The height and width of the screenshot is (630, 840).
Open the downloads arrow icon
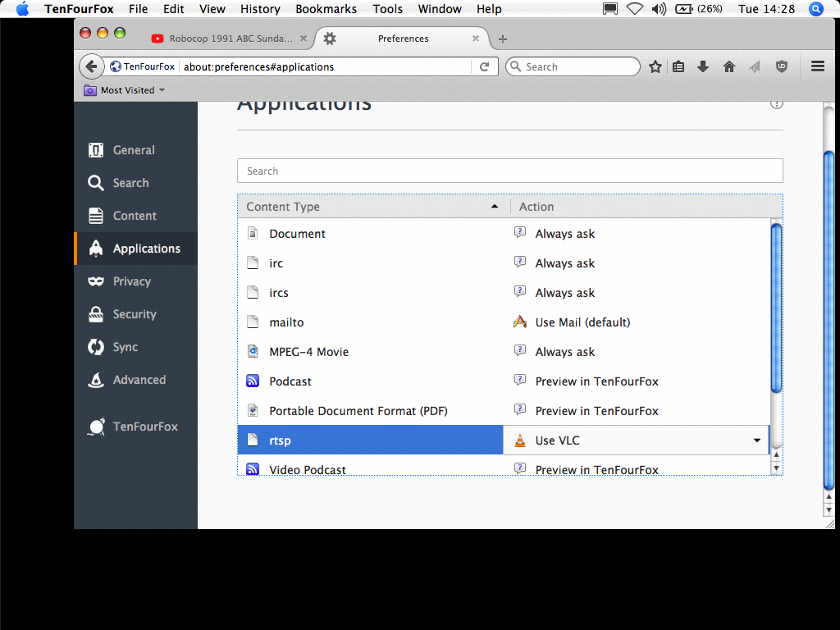click(x=703, y=66)
